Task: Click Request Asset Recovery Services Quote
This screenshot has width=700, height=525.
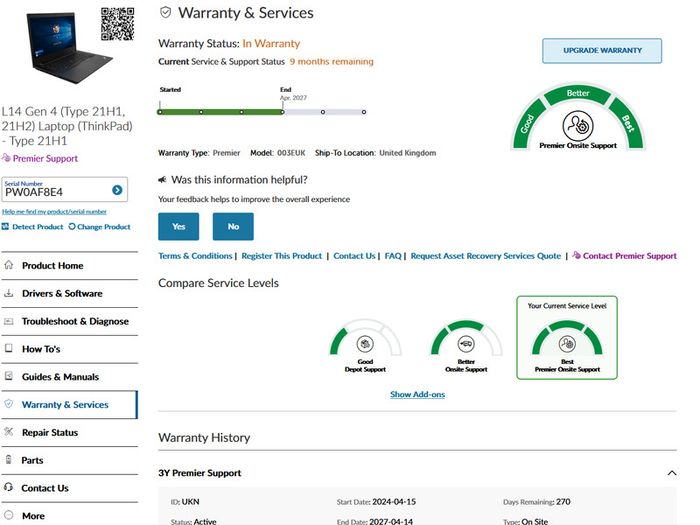Action: (x=486, y=256)
